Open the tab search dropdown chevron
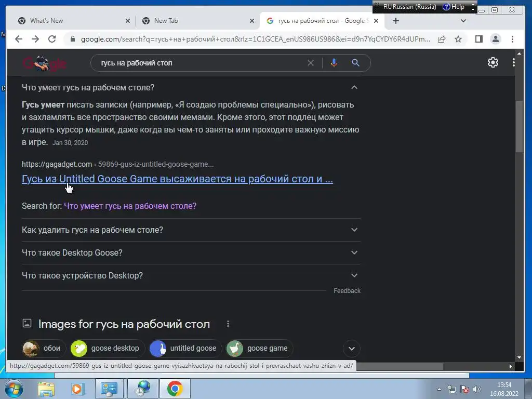532x399 pixels. 463,21
